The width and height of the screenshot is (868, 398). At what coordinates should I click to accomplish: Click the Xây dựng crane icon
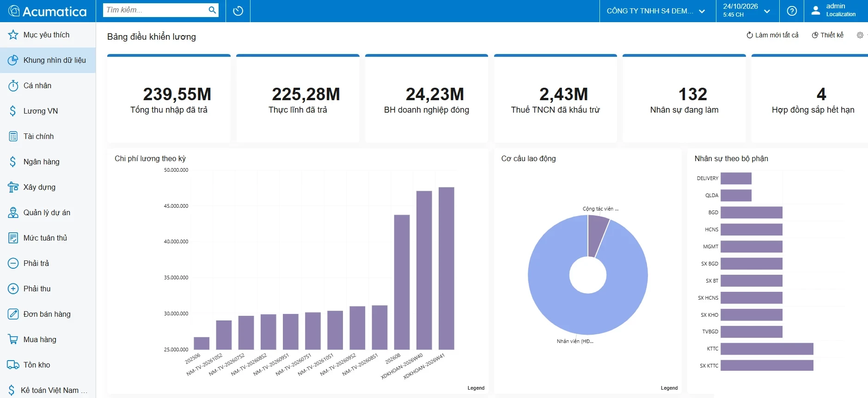[x=13, y=187]
